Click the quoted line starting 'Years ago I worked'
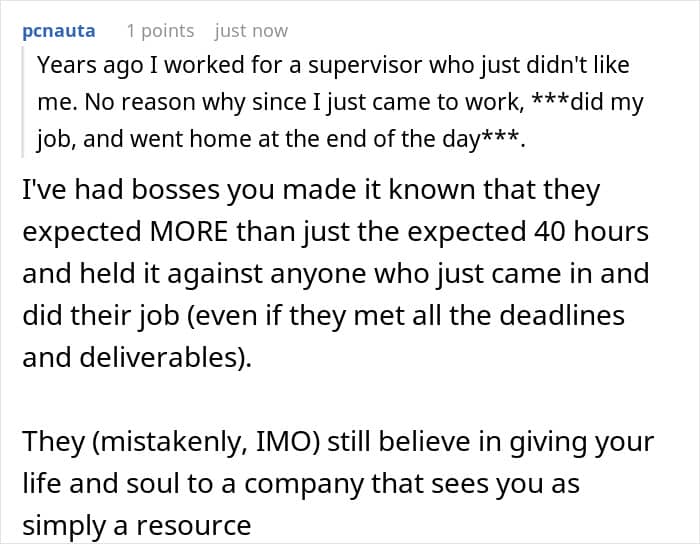Screen dimensions: 700x544 [x=333, y=65]
